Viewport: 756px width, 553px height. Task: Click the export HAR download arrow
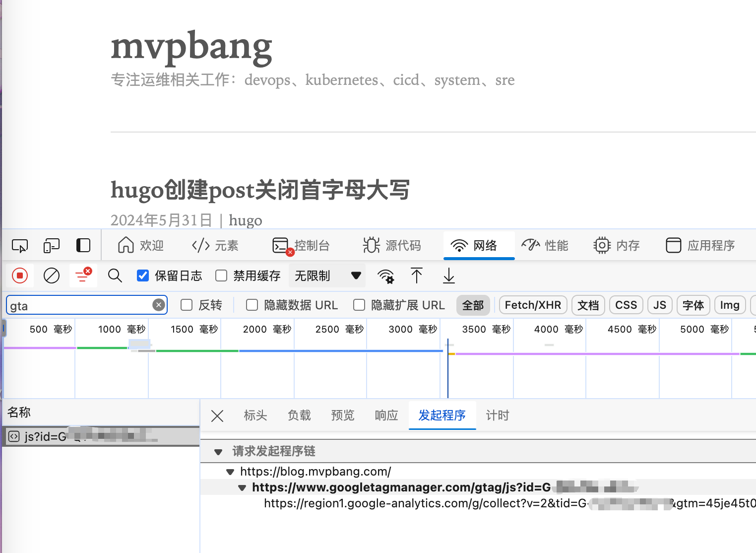pos(449,276)
